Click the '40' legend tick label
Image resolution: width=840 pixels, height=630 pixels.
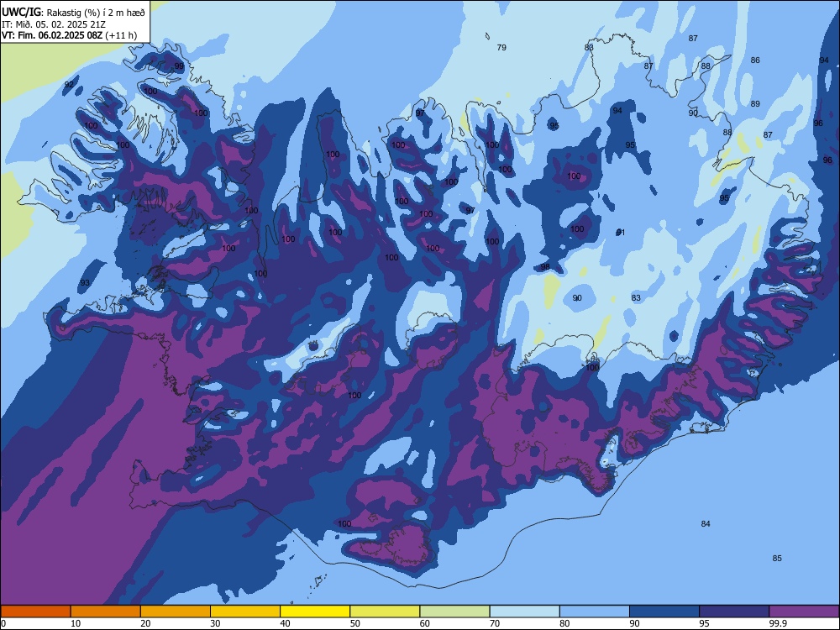pos(285,623)
